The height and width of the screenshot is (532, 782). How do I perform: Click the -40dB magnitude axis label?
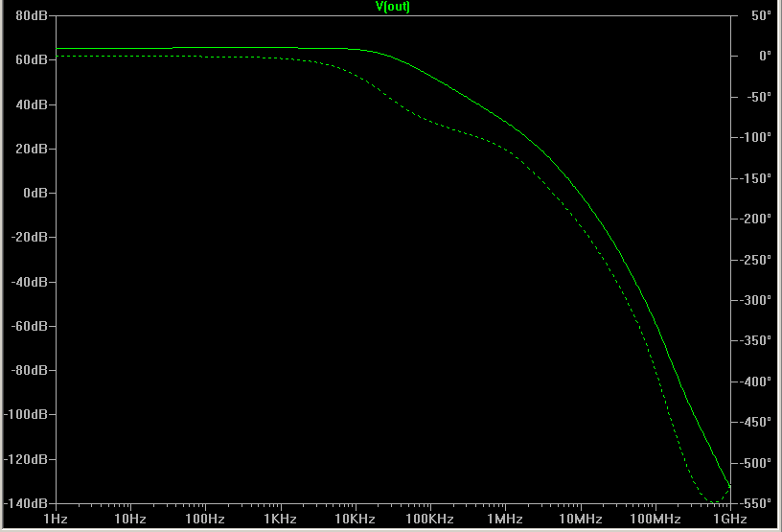(x=30, y=282)
